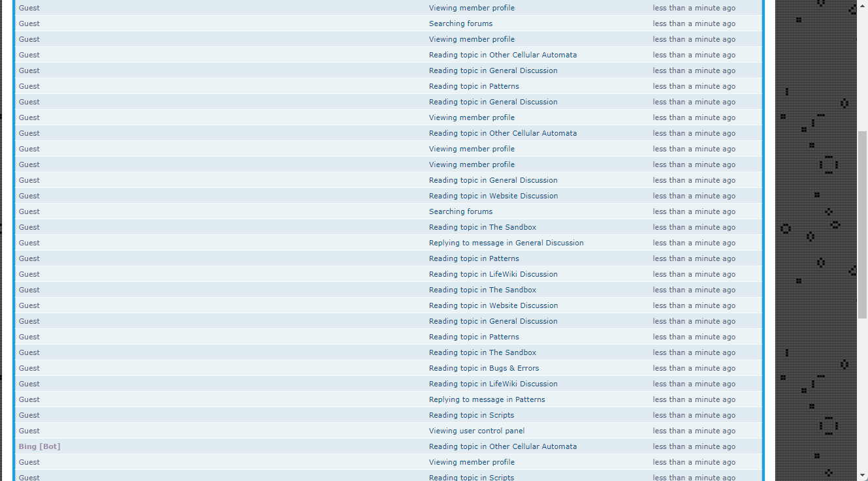Click the timestamp beside "Viewing user control panel"
This screenshot has height=481, width=868.
(694, 431)
